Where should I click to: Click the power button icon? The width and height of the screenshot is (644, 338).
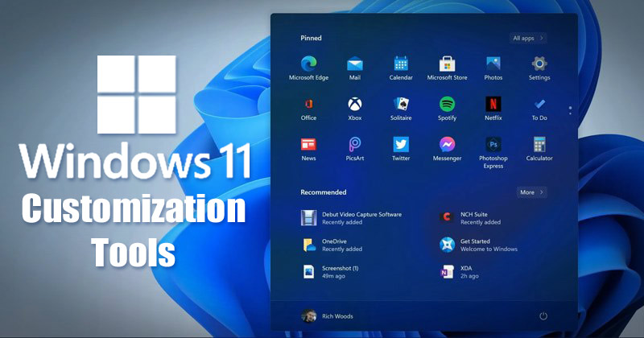(x=543, y=315)
